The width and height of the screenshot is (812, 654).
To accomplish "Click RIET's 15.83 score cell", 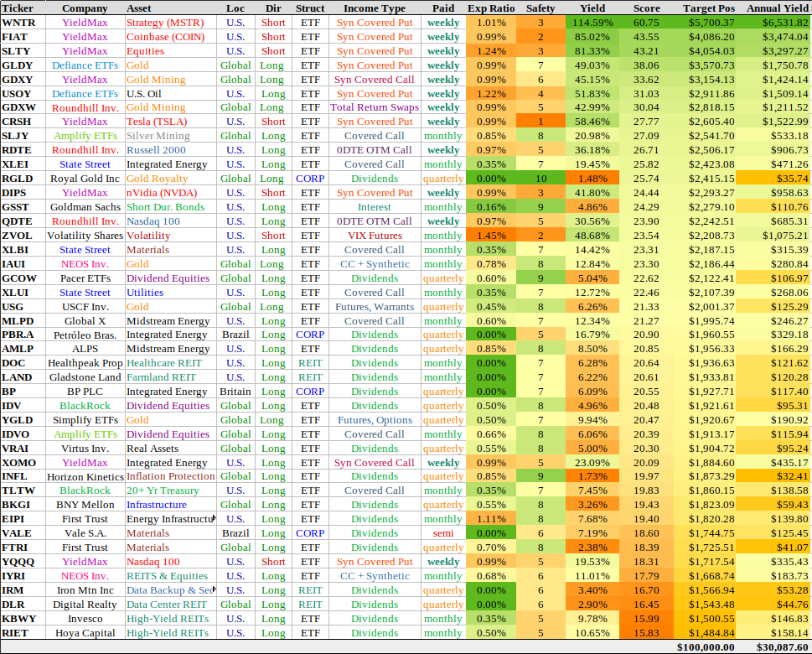I will tap(646, 633).
